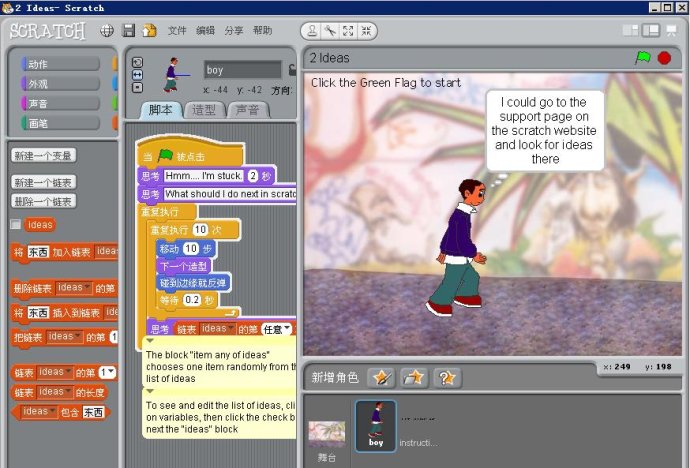Screen dimensions: 690x468
Task: Open the 编辑 menu
Action: (x=205, y=30)
